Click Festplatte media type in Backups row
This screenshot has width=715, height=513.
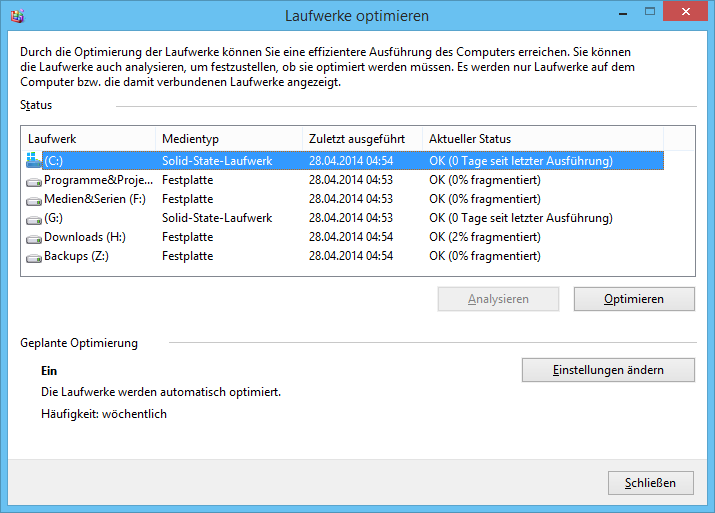187,256
